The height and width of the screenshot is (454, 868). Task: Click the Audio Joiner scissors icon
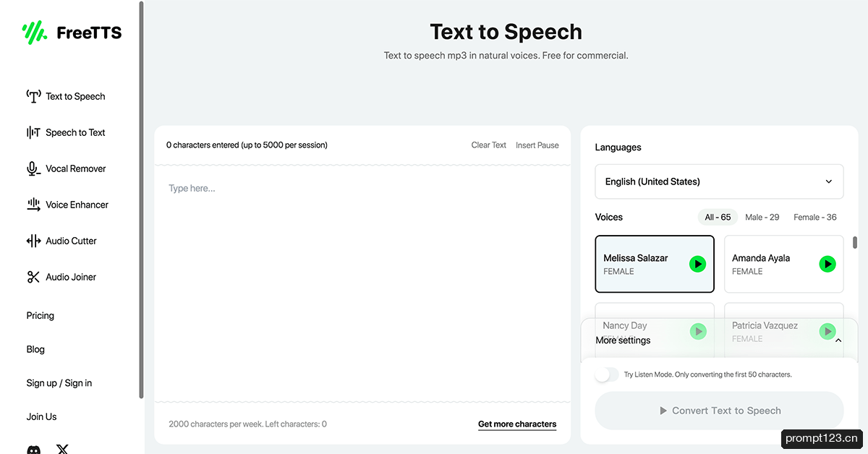coord(33,277)
